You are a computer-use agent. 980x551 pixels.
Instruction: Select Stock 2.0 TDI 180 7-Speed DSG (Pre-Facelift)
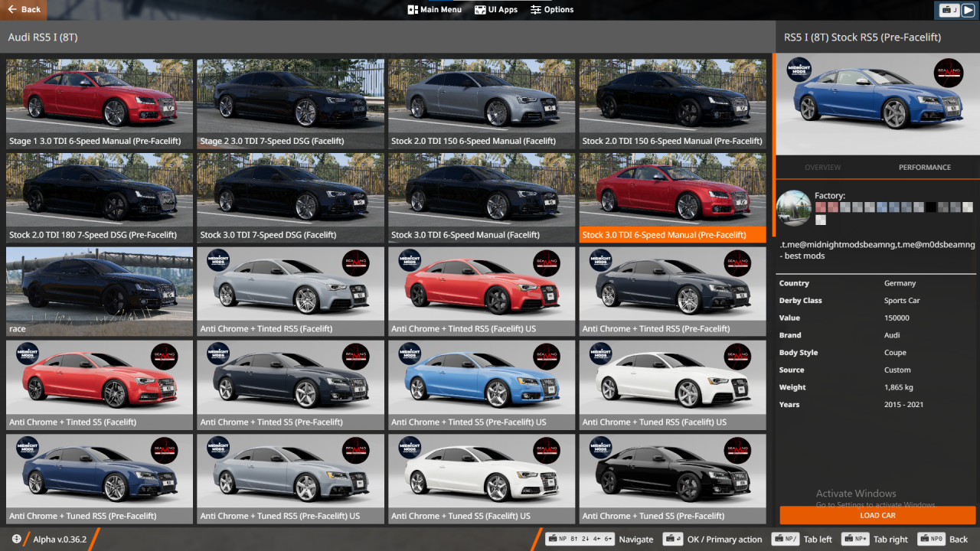click(100, 197)
